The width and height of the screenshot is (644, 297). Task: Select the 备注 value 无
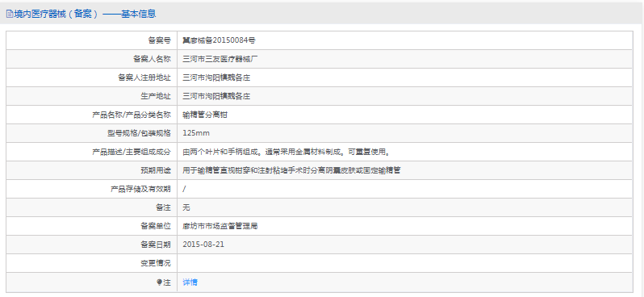[186, 207]
